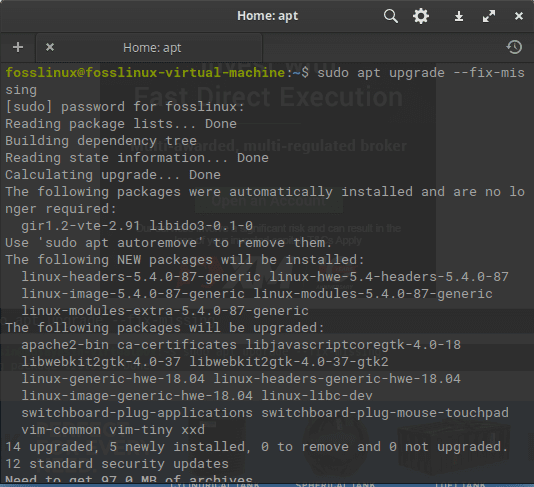
Task: Click the 'Calculating upgrade... Done' line
Action: click(113, 175)
